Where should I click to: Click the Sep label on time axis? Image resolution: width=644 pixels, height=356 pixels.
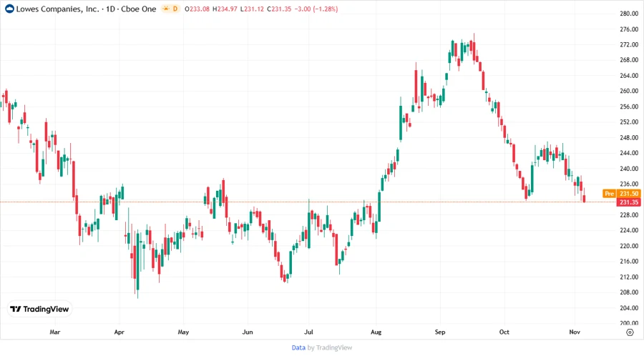coord(440,332)
